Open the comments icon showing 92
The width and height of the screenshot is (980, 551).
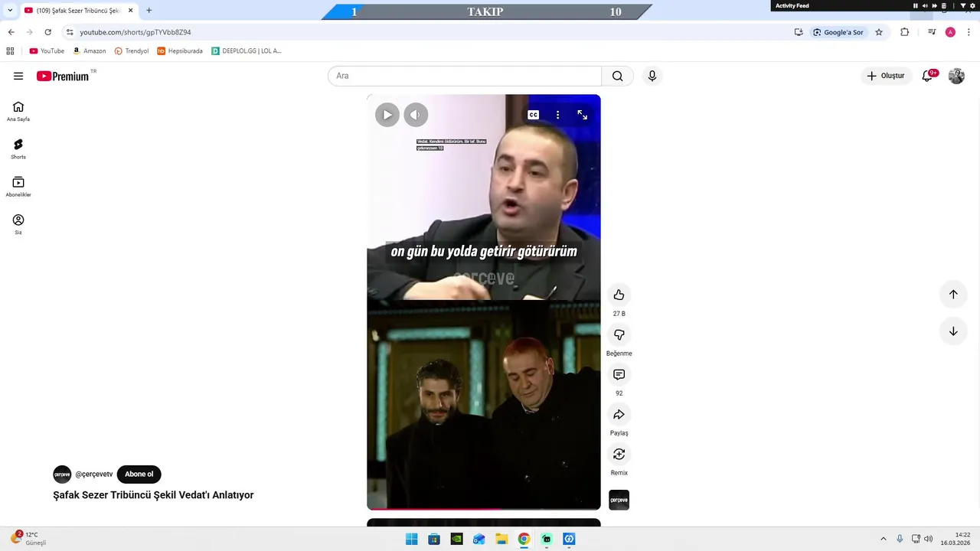pos(619,375)
